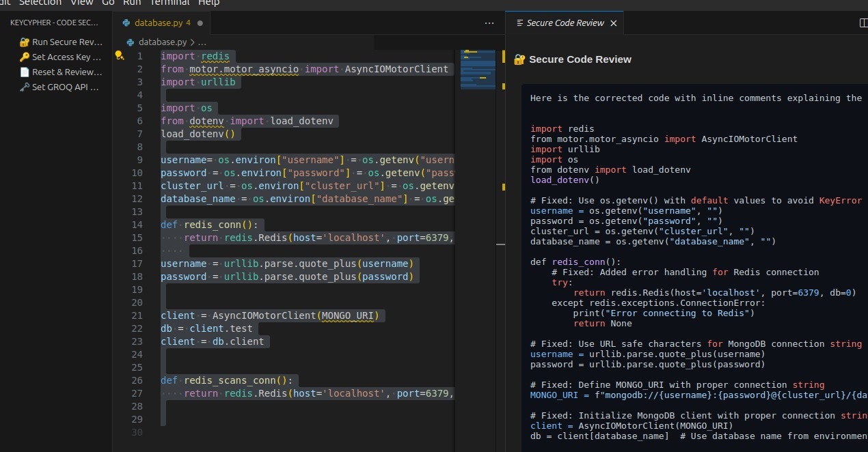The image size is (868, 452).
Task: Click 'db = client[database_name]' in review panel
Action: (x=599, y=436)
